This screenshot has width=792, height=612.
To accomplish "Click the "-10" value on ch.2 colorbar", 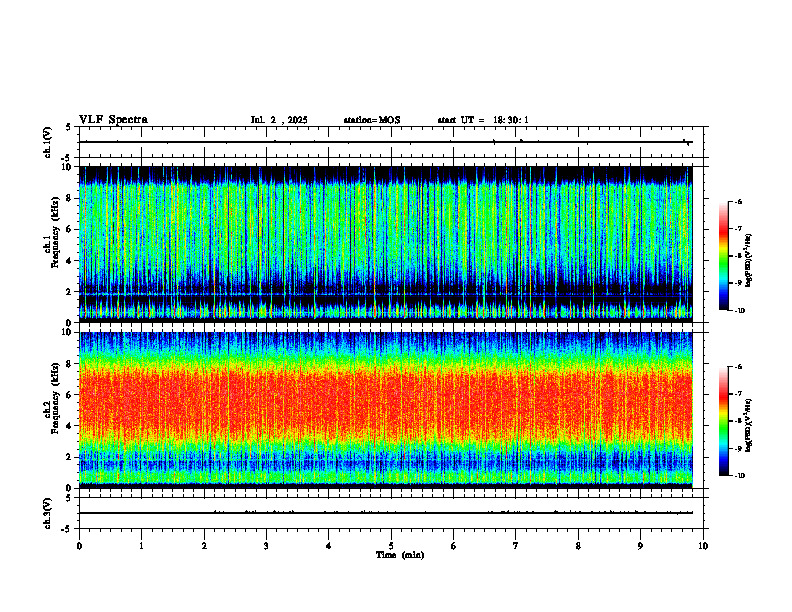I will [x=740, y=476].
